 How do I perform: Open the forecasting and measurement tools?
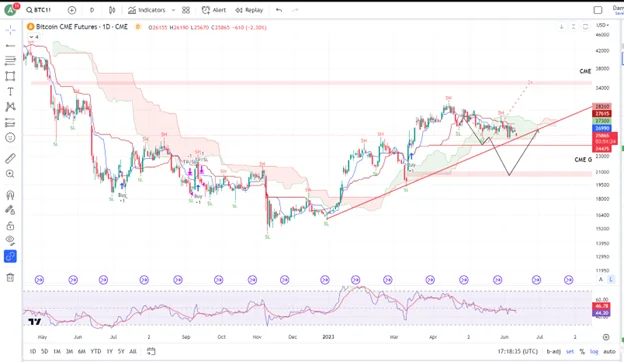(x=10, y=122)
